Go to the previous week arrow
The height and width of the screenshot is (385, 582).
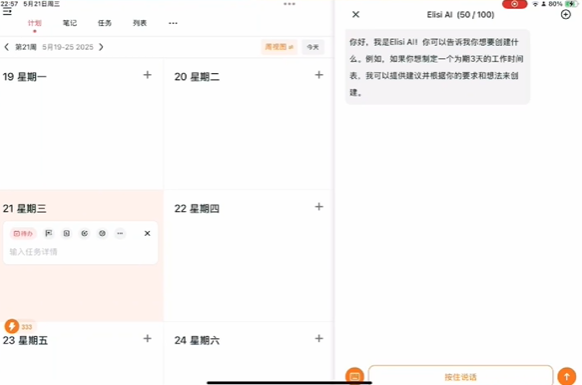(x=6, y=47)
